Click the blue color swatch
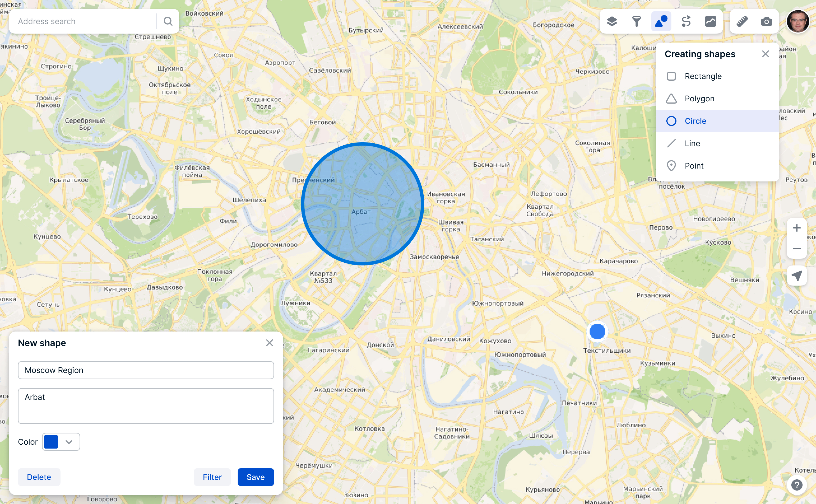The height and width of the screenshot is (504, 816). (x=51, y=442)
